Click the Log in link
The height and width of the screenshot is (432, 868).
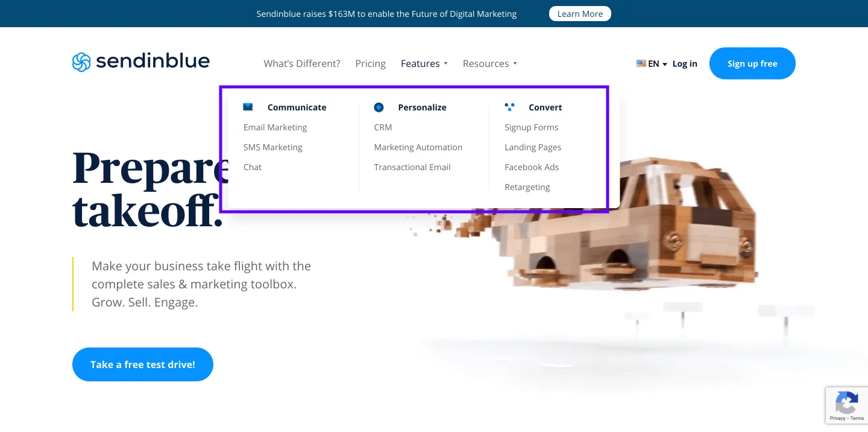click(685, 63)
